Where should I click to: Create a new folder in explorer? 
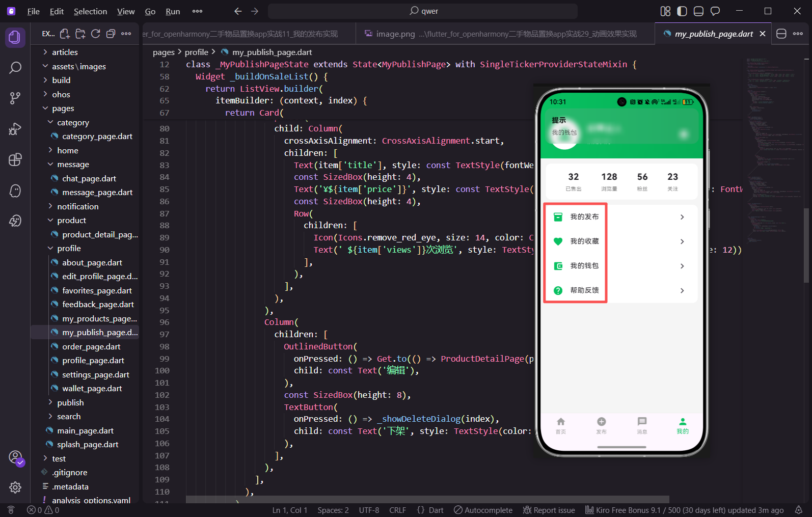click(x=80, y=34)
